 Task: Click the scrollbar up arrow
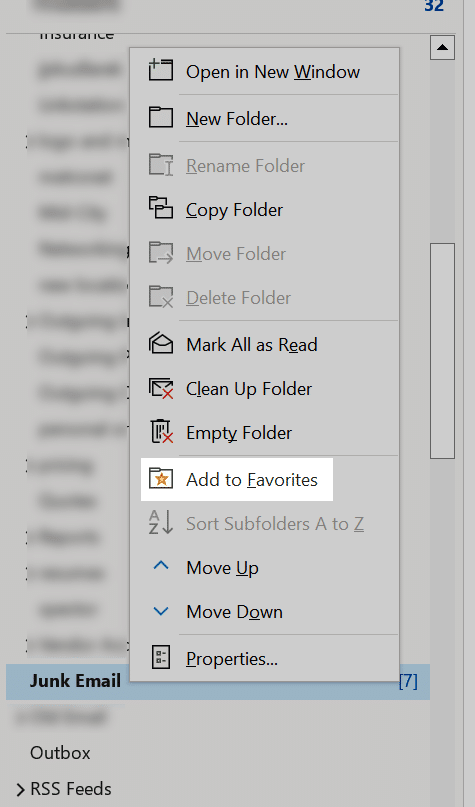pyautogui.click(x=442, y=48)
